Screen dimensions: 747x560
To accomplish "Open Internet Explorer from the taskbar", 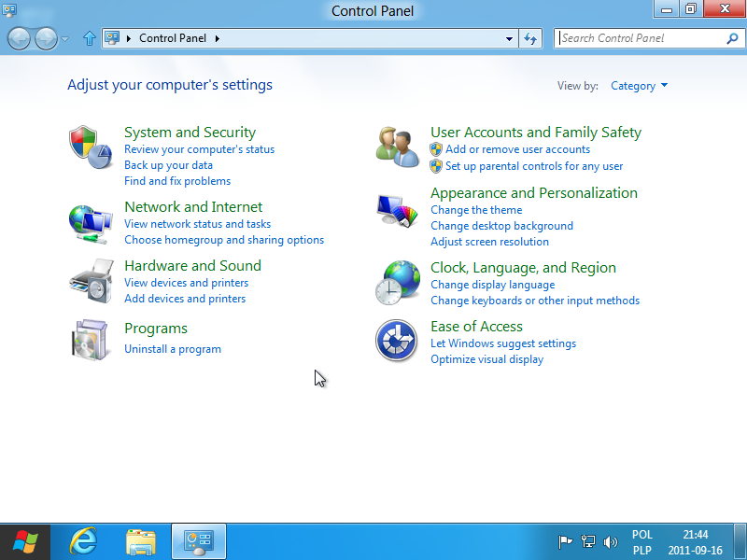I will pyautogui.click(x=83, y=541).
